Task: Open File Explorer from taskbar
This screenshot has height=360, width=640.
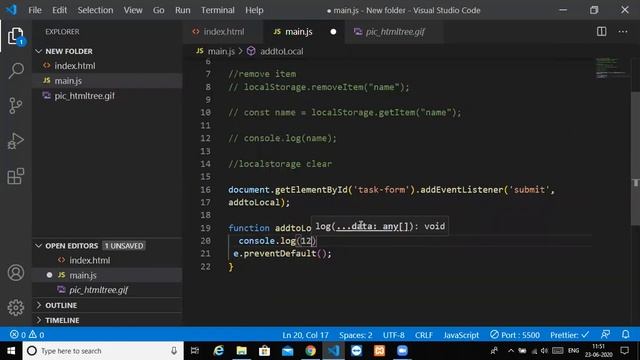Action: (242, 351)
